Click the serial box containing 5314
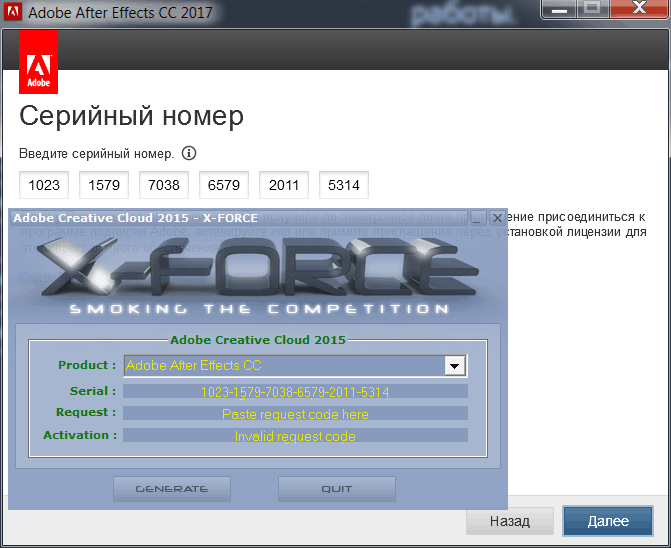This screenshot has width=671, height=548. pyautogui.click(x=344, y=185)
